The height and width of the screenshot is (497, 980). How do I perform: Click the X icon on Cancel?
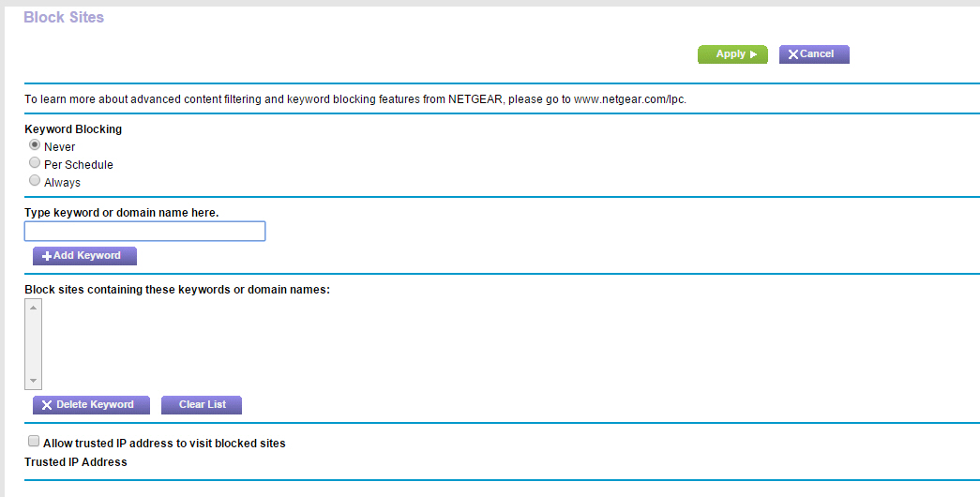pos(793,54)
